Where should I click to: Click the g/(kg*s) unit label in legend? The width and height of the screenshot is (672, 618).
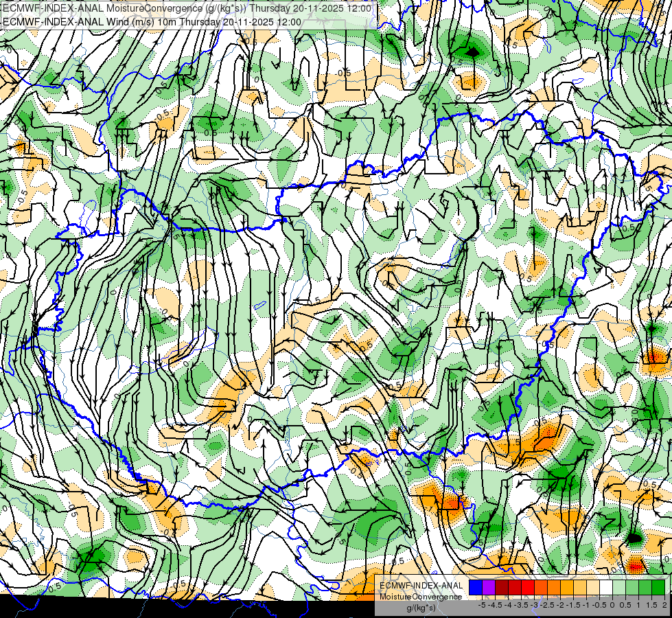(421, 608)
